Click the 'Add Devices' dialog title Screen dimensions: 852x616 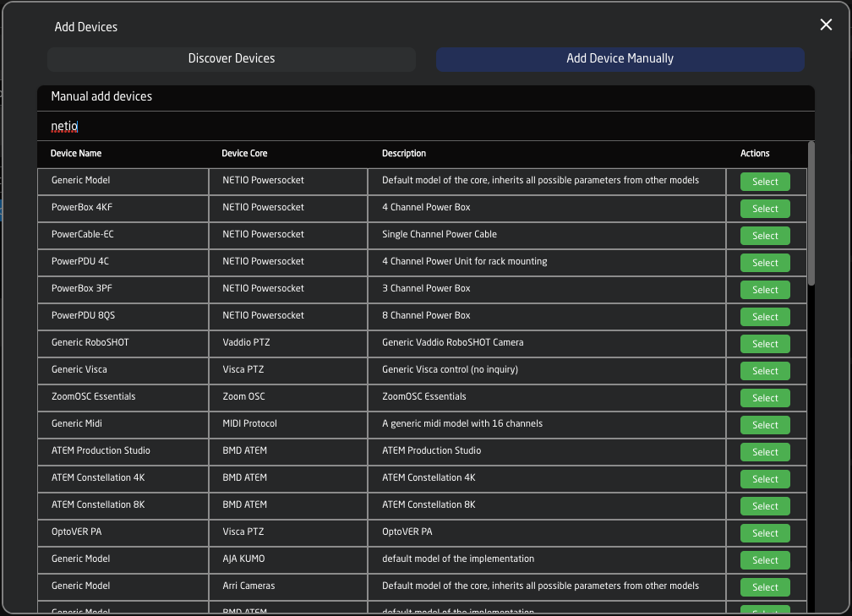[x=86, y=27]
